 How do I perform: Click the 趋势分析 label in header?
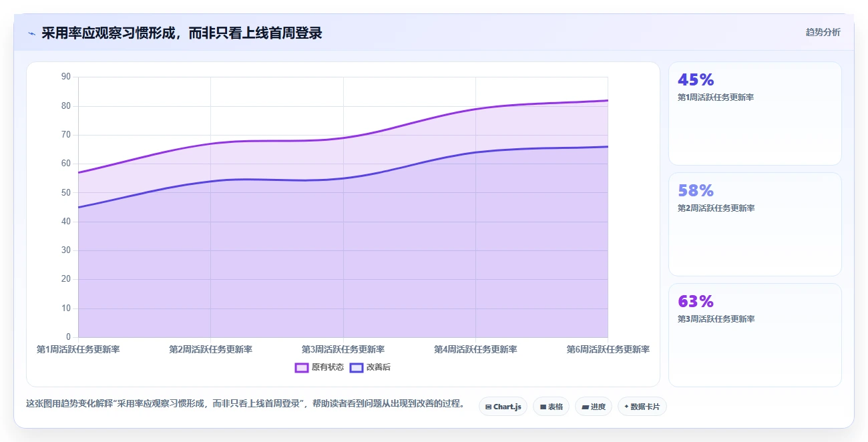click(x=823, y=32)
